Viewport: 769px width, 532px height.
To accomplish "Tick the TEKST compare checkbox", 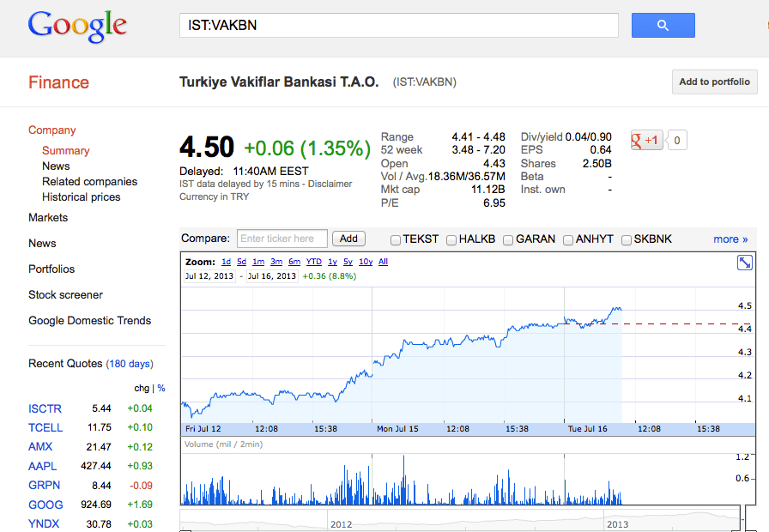I will 396,239.
